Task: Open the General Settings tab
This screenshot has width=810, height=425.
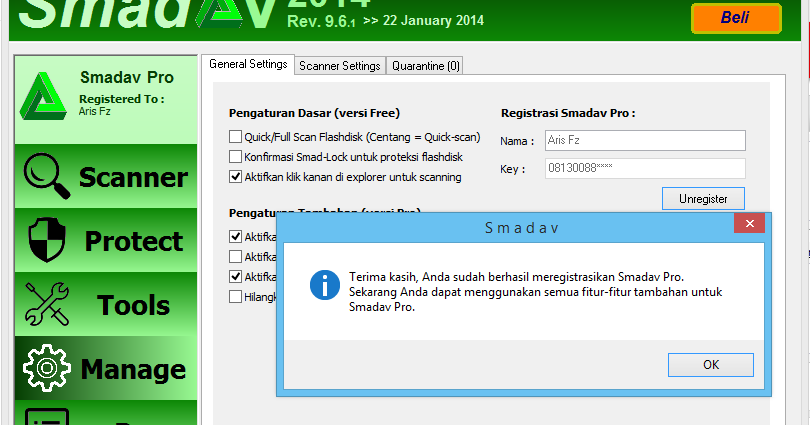Action: pos(248,64)
